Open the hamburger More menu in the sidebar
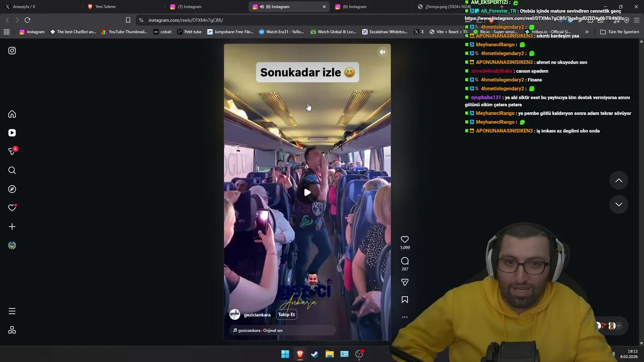The height and width of the screenshot is (362, 644). pyautogui.click(x=12, y=311)
